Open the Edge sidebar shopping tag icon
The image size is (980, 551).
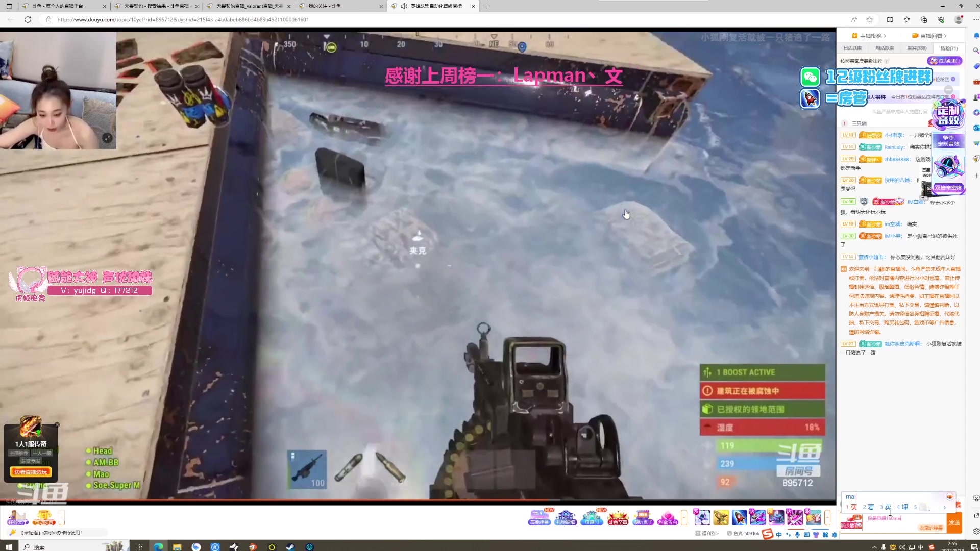point(976,66)
